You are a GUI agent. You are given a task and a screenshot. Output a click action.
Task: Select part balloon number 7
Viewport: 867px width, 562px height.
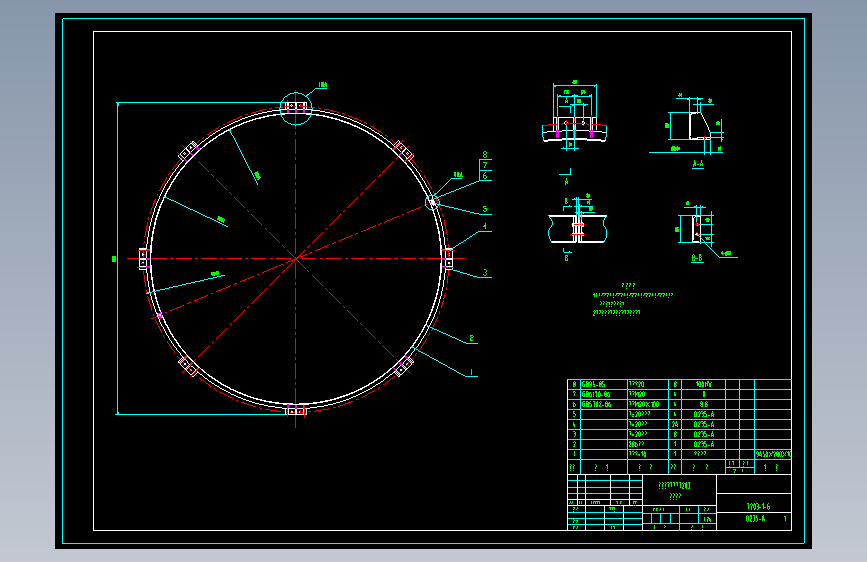[485, 165]
